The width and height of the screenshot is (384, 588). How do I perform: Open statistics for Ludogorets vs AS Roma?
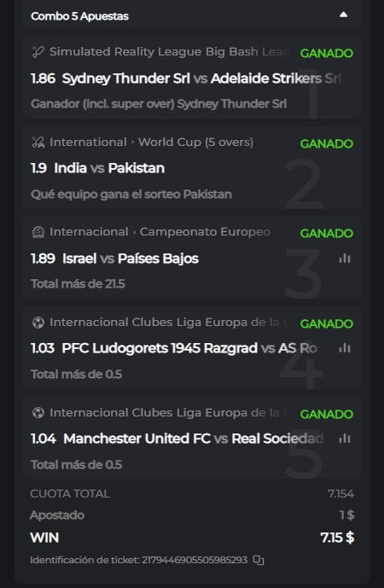pos(345,348)
